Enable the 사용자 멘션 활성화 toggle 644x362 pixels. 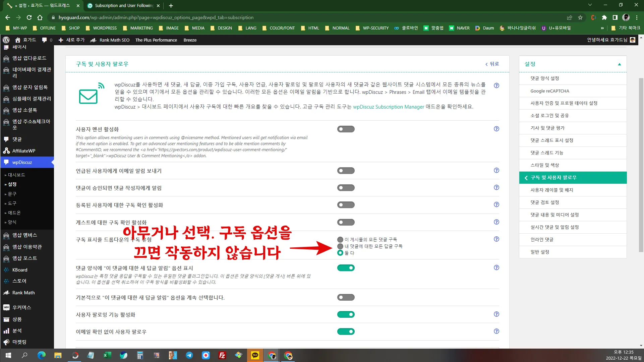[x=346, y=129]
